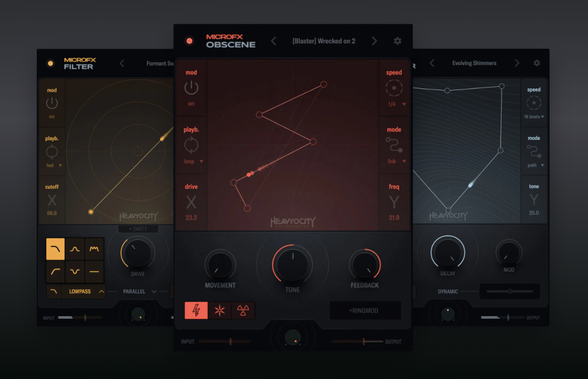Image resolution: width=588 pixels, height=379 pixels.
Task: Click the next preset arrow in Obscene
Action: [374, 41]
